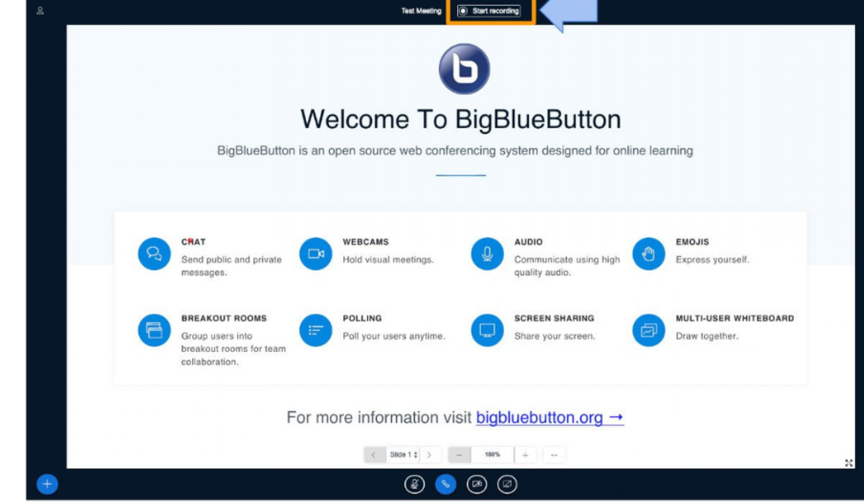Enter fullscreen presentation mode
This screenshot has height=504, width=864.
pyautogui.click(x=849, y=463)
